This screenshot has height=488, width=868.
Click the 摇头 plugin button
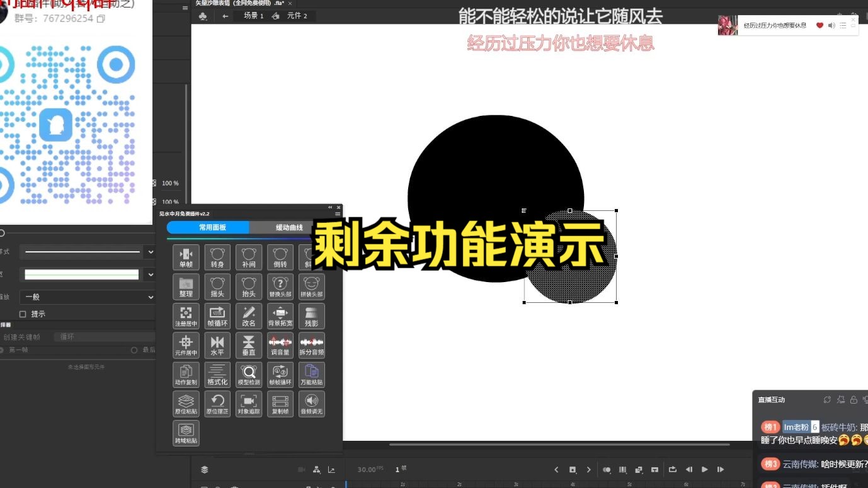point(217,287)
